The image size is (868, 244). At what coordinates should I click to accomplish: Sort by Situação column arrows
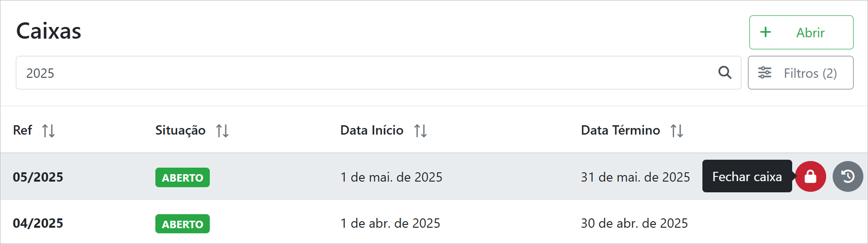[222, 131]
